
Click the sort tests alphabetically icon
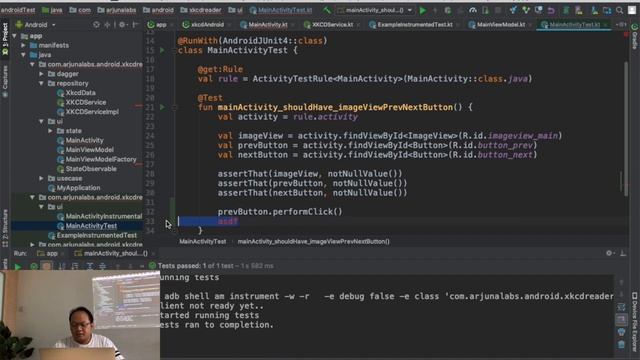62,266
